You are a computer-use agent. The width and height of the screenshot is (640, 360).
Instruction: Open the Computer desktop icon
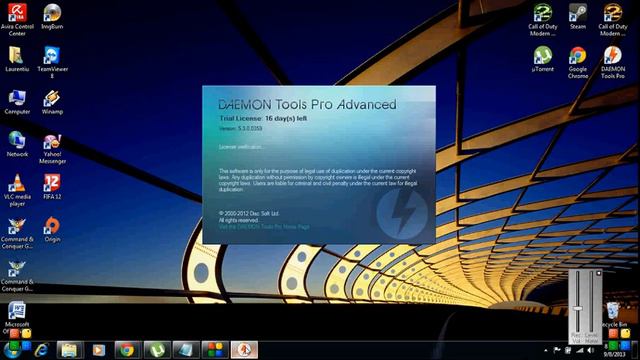(x=17, y=102)
